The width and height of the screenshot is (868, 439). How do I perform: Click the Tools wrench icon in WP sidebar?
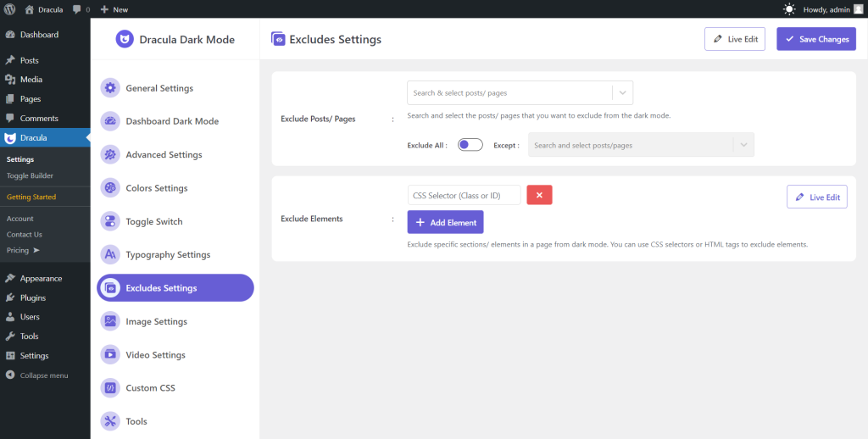tap(10, 336)
